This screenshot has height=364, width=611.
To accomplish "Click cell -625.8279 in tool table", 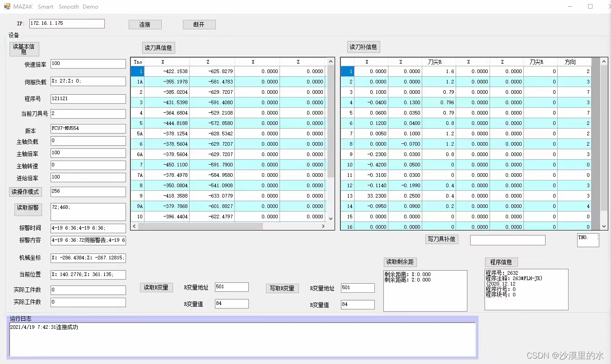I will click(212, 71).
